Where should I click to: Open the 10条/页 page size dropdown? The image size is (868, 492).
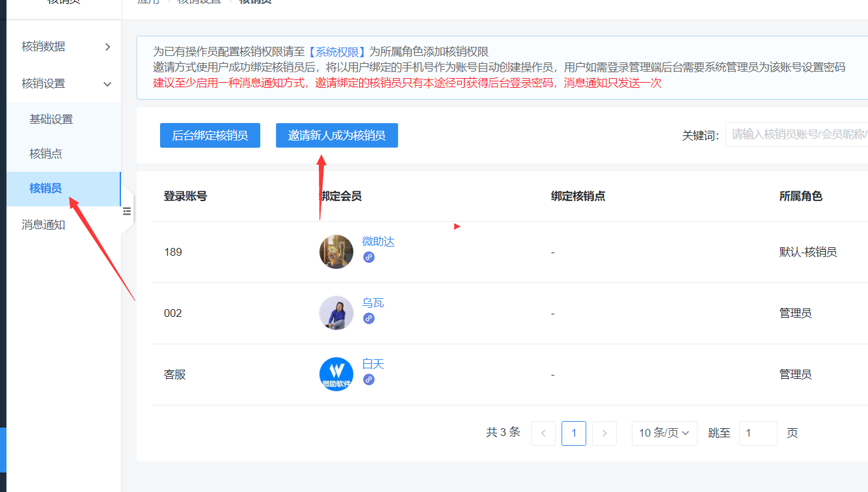coord(664,433)
